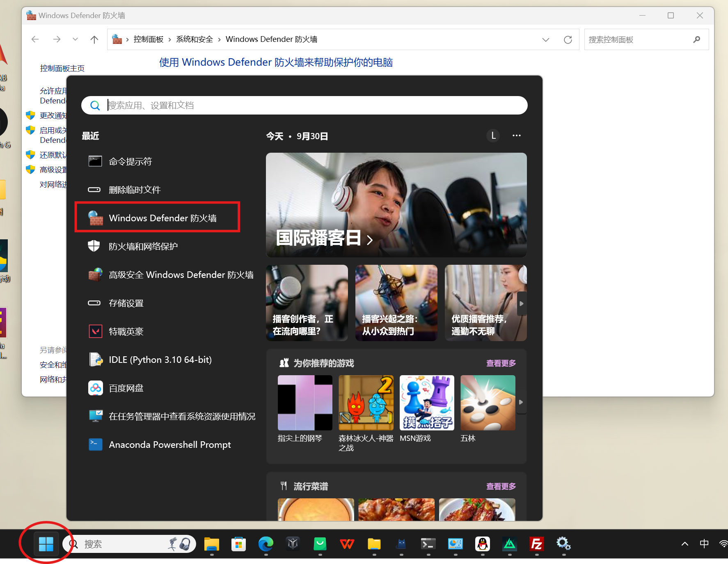Expand the address bar history dropdown
The width and height of the screenshot is (728, 564).
click(546, 39)
